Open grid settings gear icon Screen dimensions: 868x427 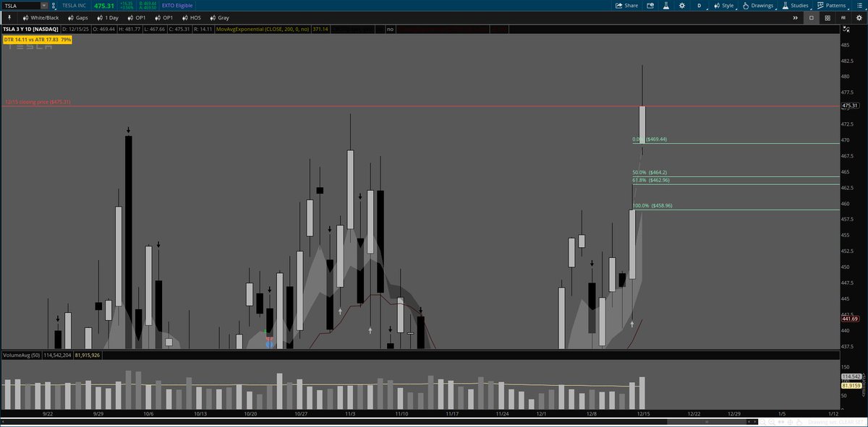point(859,17)
